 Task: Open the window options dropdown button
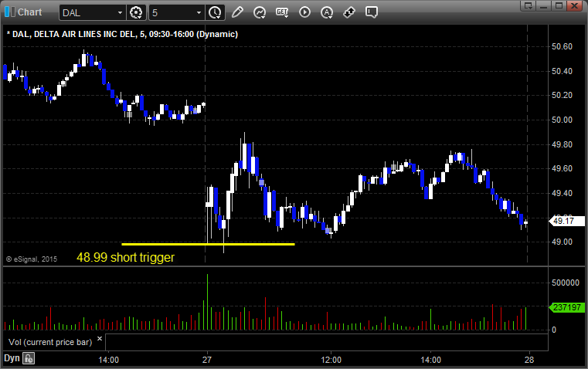tap(528, 5)
